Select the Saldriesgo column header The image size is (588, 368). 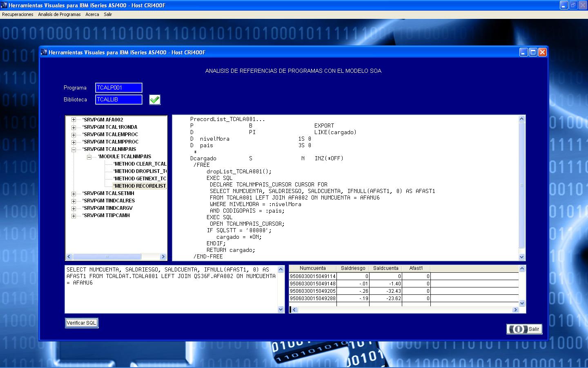pyautogui.click(x=353, y=269)
